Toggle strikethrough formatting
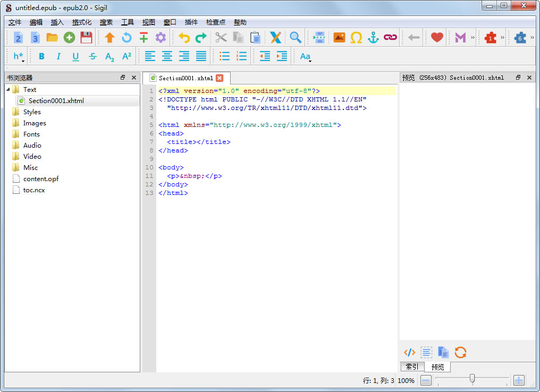The image size is (540, 392). (92, 56)
